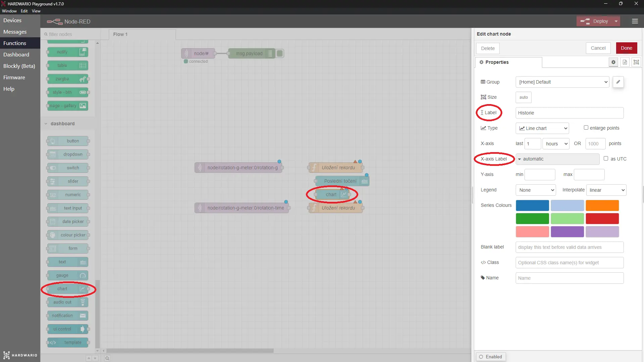Open the View menu
The image size is (644, 362).
[36, 11]
